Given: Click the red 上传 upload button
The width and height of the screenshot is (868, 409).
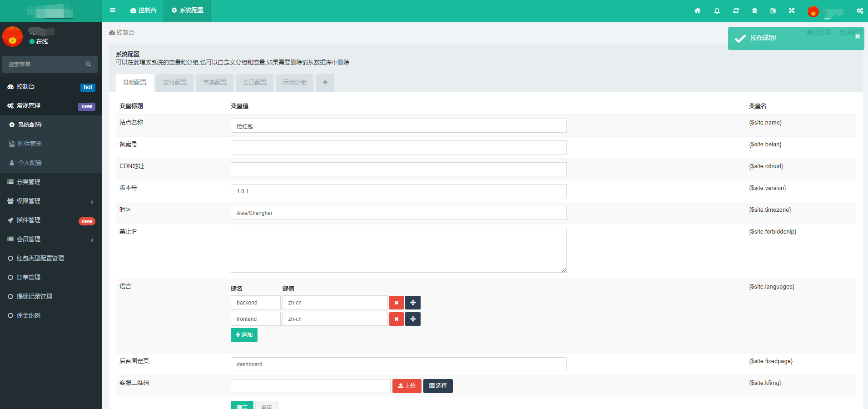Looking at the screenshot, I should point(407,386).
